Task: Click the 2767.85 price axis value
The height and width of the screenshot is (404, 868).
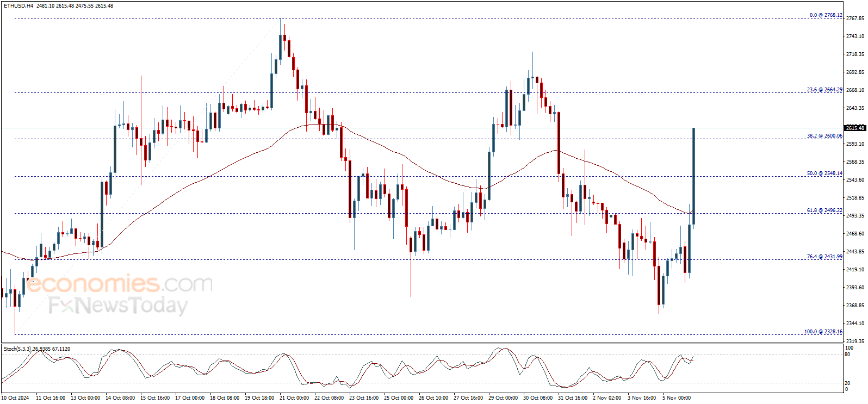Action: coord(855,18)
